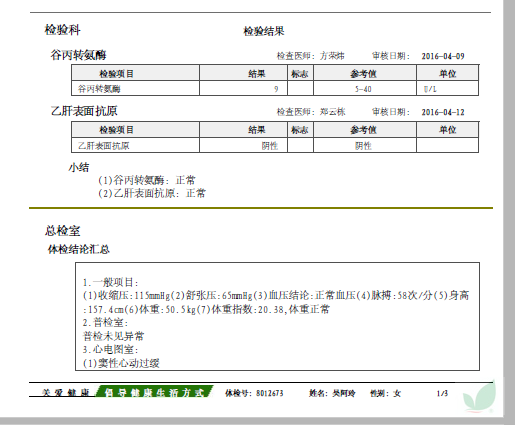Select the 阴性 result cell

click(243, 145)
